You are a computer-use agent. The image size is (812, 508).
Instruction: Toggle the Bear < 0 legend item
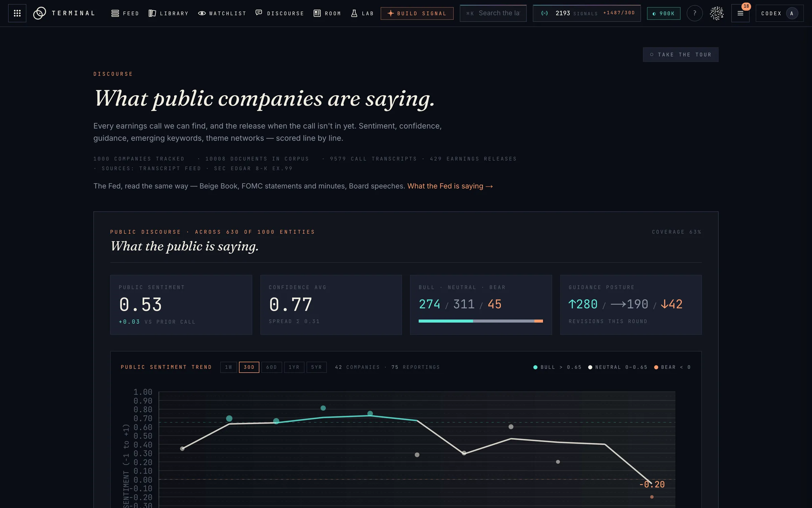(x=673, y=367)
